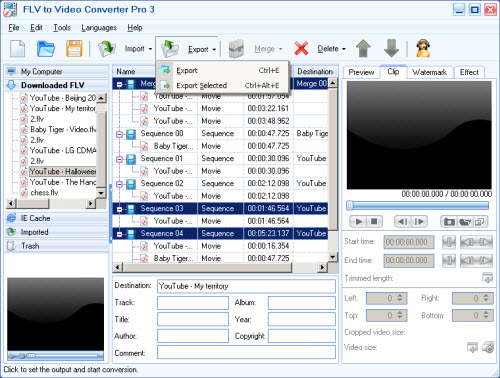The width and height of the screenshot is (500, 378).
Task: Click the Destination column header
Action: click(x=315, y=72)
